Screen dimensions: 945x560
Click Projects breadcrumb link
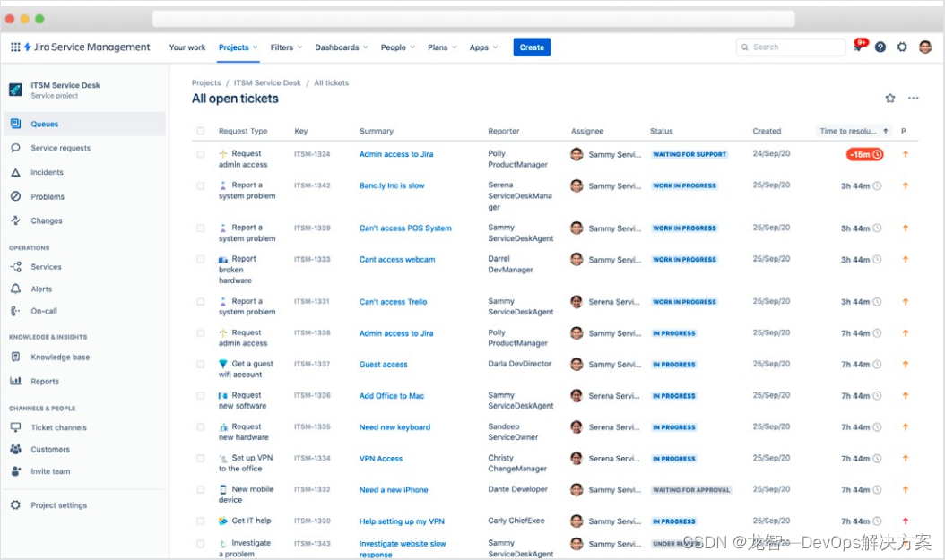pos(206,83)
